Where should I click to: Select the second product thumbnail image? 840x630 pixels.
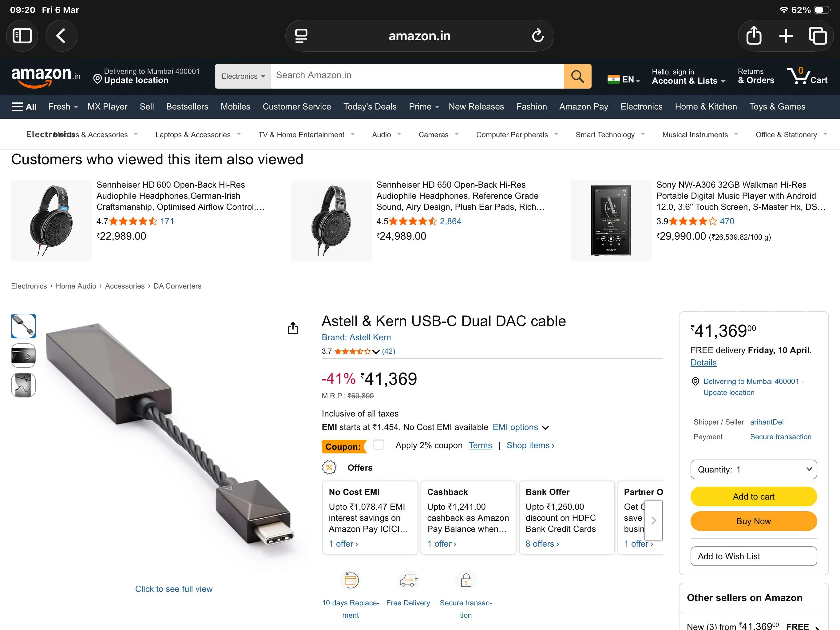(23, 356)
